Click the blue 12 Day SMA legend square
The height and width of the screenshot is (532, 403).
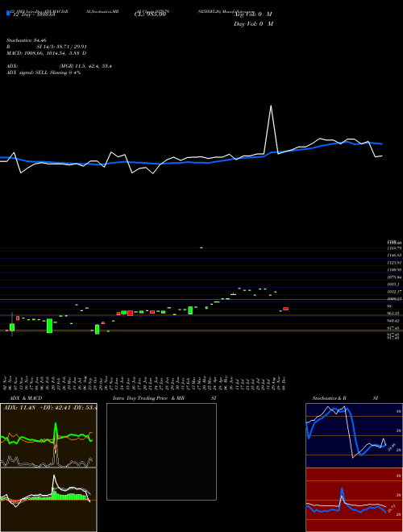(9, 14)
